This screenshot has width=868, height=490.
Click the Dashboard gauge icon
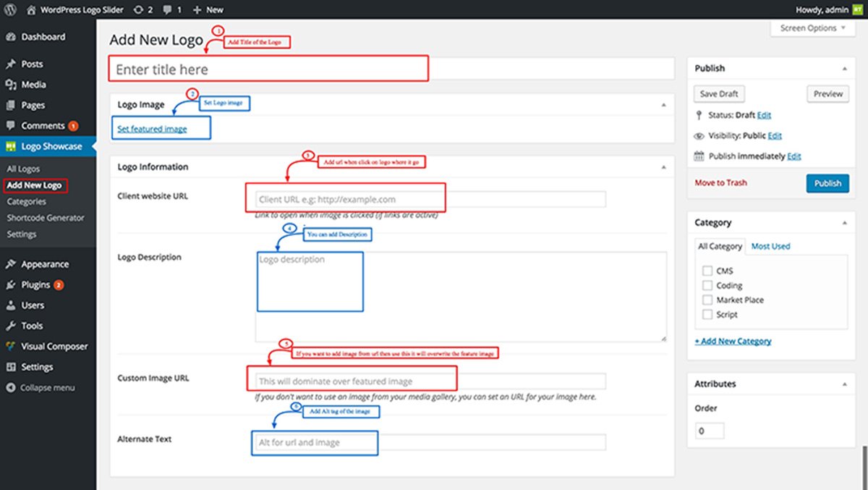[11, 37]
